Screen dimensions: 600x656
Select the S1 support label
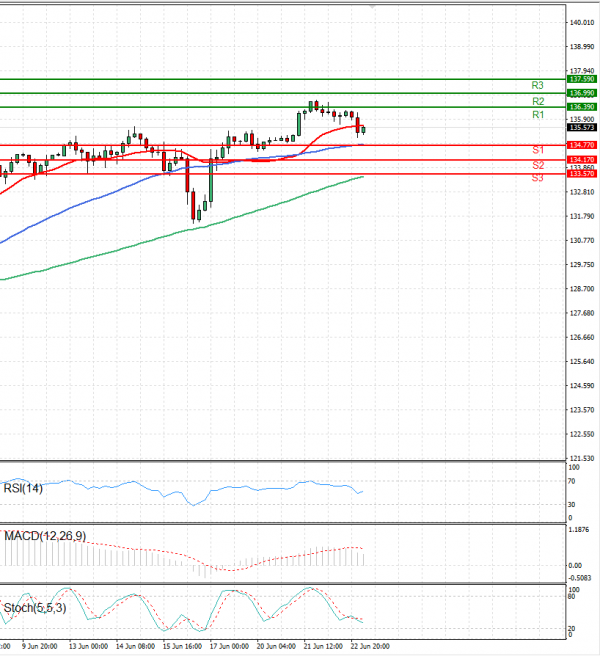coord(538,150)
